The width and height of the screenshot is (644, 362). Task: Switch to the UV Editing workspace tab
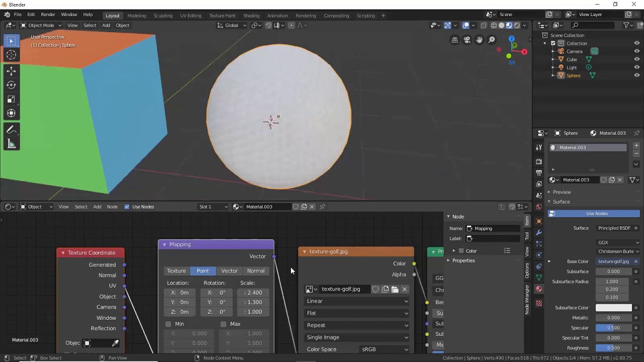[x=191, y=16]
